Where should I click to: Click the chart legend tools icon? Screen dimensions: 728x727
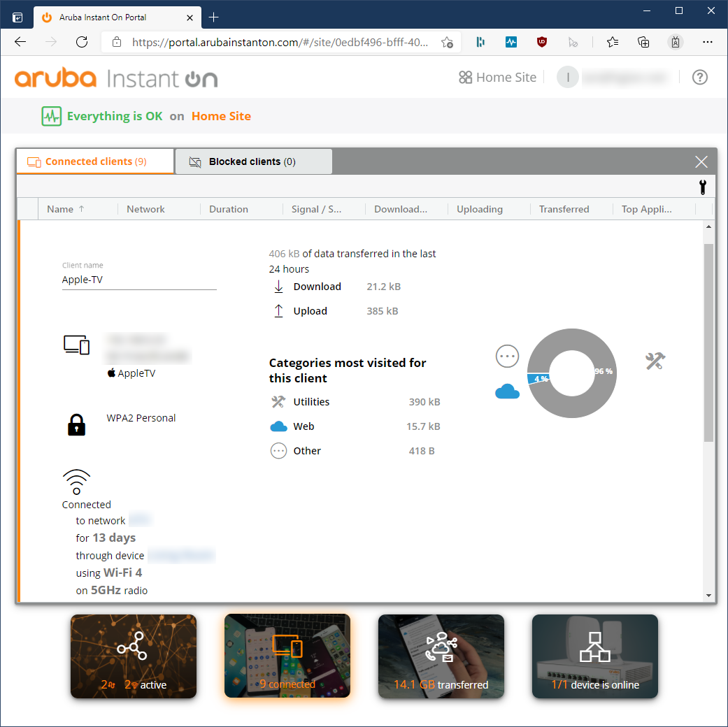coord(655,361)
